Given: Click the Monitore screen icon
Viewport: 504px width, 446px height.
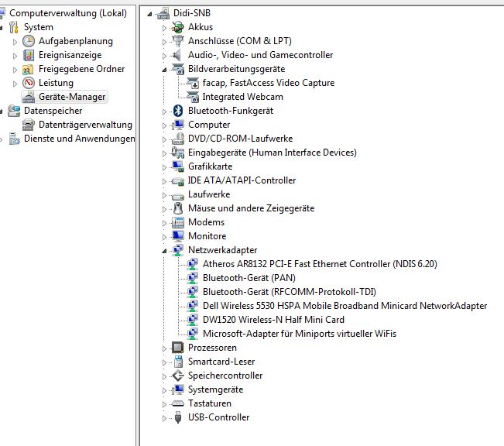Looking at the screenshot, I should coord(177,236).
